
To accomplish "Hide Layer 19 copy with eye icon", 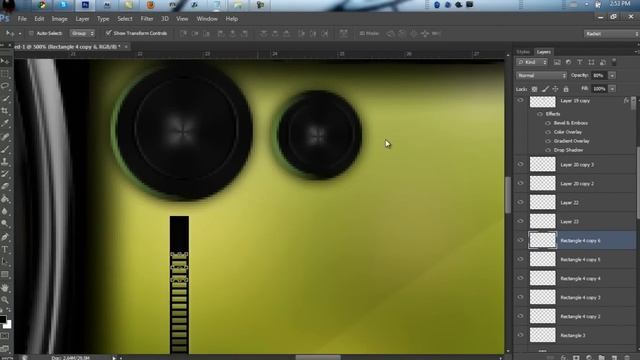I will coord(520,101).
